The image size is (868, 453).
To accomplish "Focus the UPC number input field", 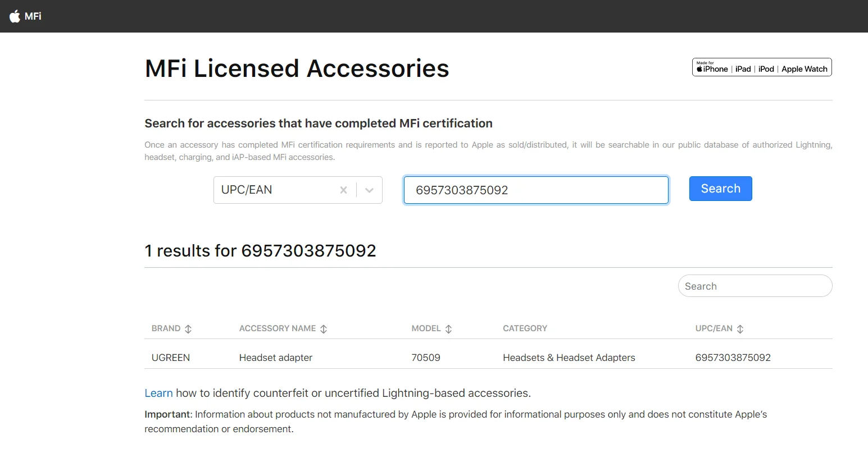I will point(536,190).
